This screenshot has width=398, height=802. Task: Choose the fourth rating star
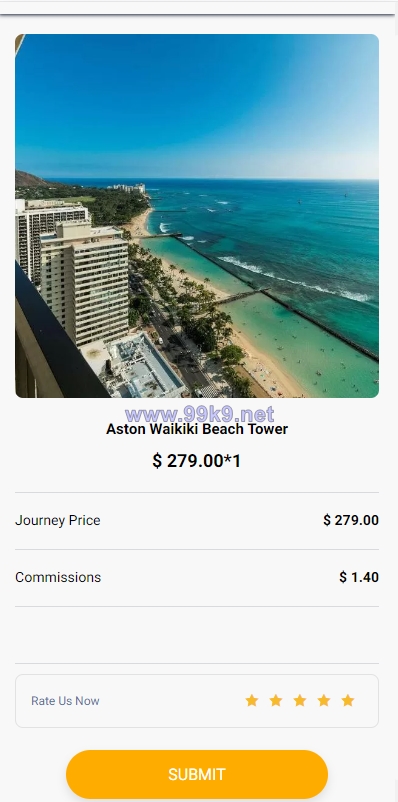324,700
